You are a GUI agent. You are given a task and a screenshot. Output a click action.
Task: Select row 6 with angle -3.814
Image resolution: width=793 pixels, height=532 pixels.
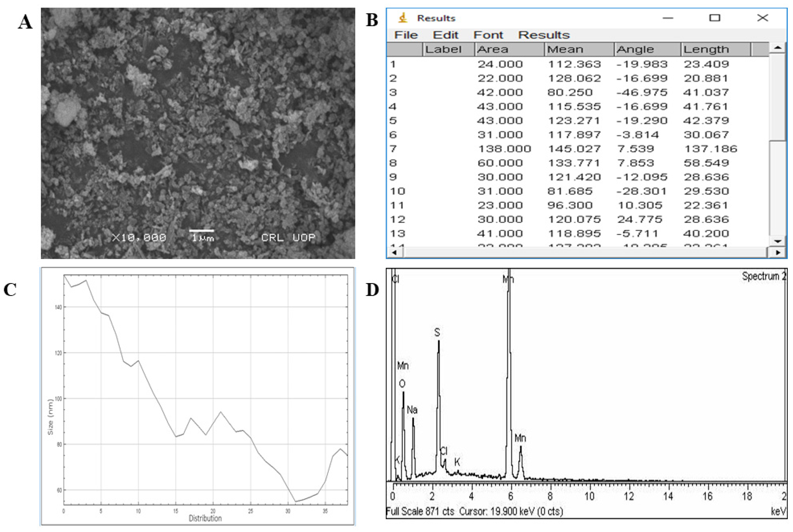point(578,135)
